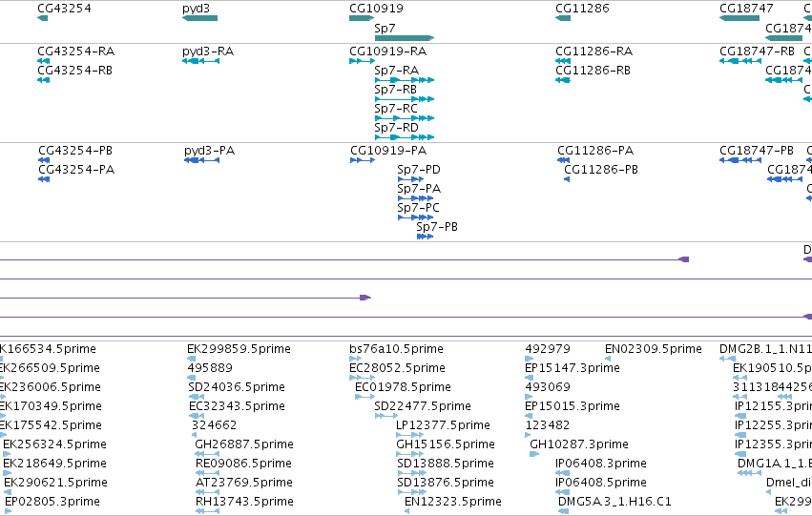Click EST EK256324.5prime

tap(54, 444)
